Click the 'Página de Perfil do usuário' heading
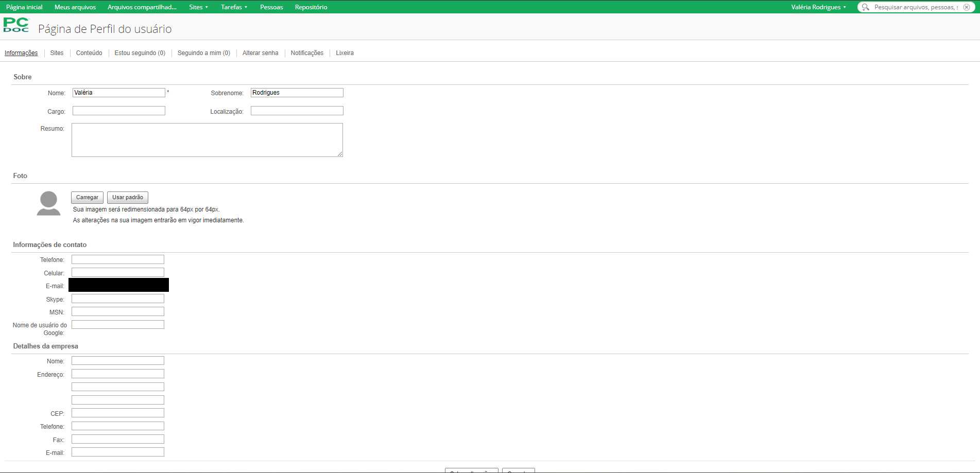980x473 pixels. click(105, 29)
